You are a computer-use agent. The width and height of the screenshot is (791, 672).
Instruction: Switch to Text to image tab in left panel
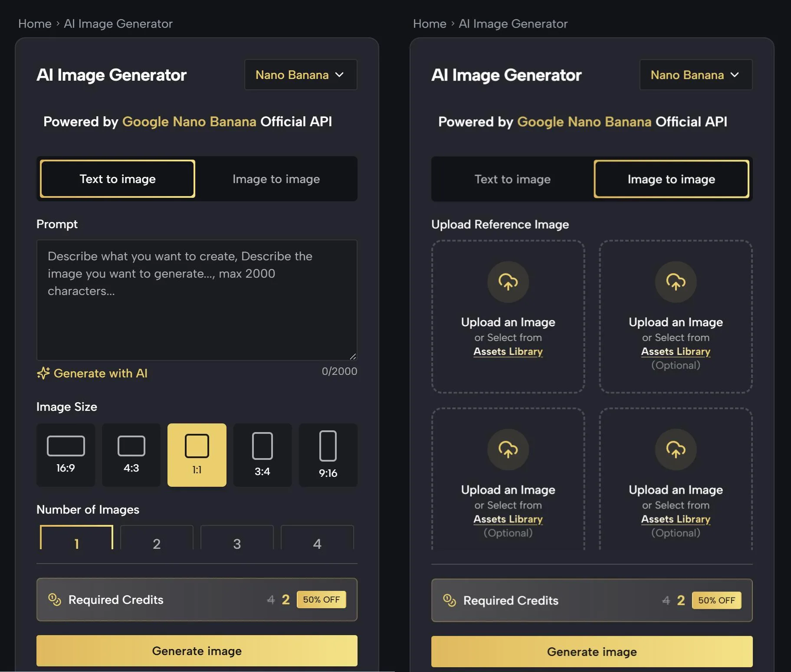pos(118,179)
